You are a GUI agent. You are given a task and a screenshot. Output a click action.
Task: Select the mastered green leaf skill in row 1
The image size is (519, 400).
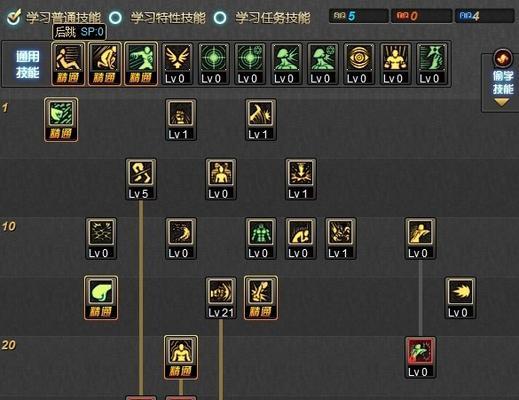[x=61, y=120]
